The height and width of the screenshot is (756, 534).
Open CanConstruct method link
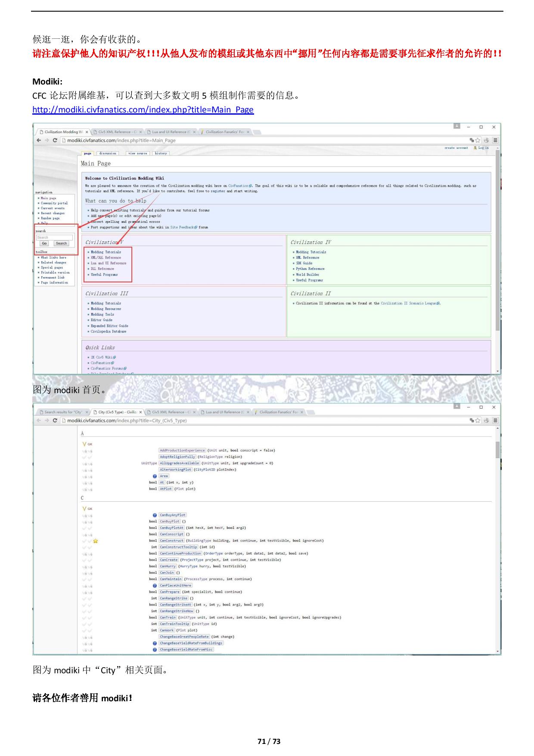172,540
